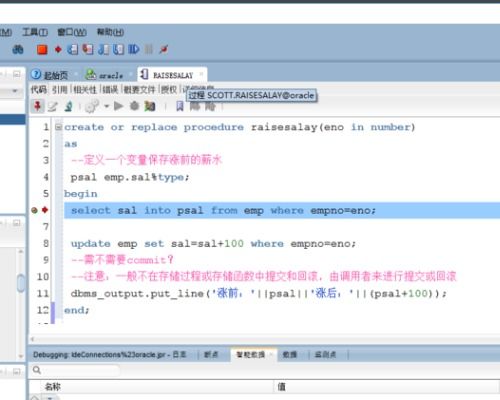500x400 pixels.
Task: Click the Step Out debug icon
Action: click(x=103, y=50)
